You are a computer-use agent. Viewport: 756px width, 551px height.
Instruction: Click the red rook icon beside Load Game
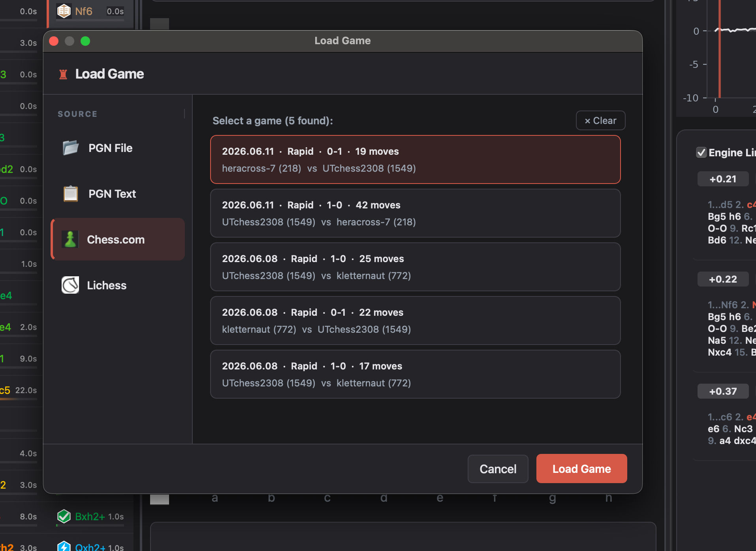click(63, 74)
